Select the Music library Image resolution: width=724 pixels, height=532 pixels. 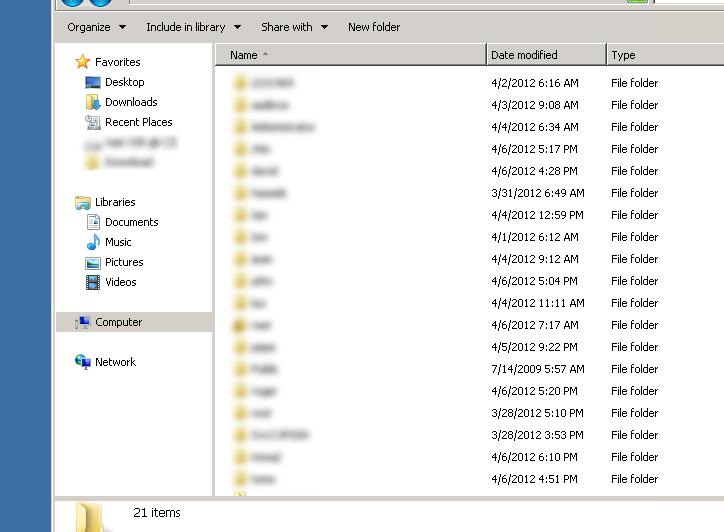(x=118, y=242)
